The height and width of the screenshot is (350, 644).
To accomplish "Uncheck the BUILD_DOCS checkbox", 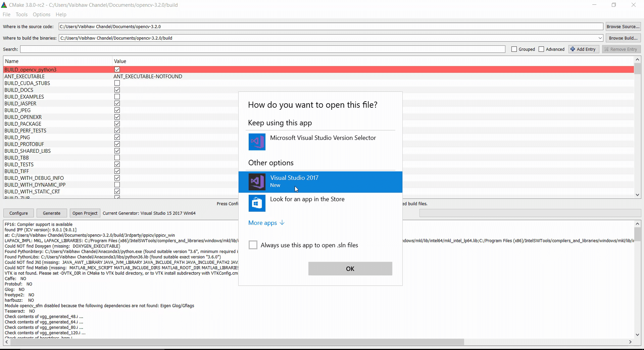I will click(117, 90).
